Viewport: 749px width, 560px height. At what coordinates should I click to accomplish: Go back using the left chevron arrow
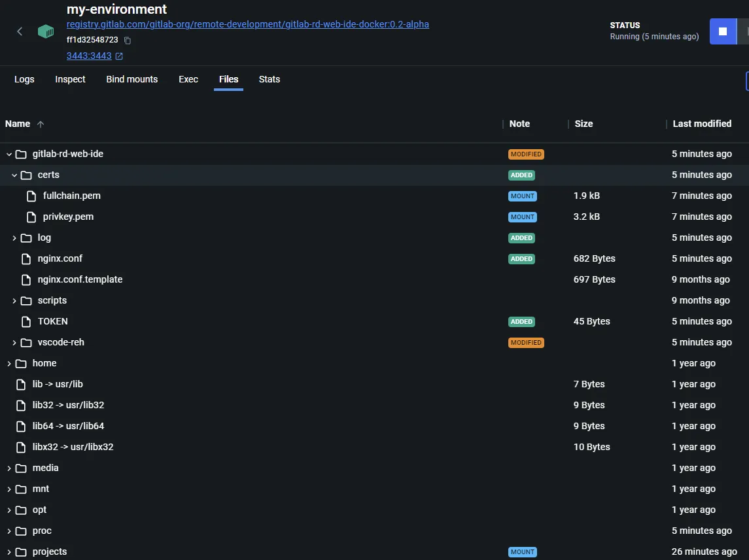pos(20,31)
